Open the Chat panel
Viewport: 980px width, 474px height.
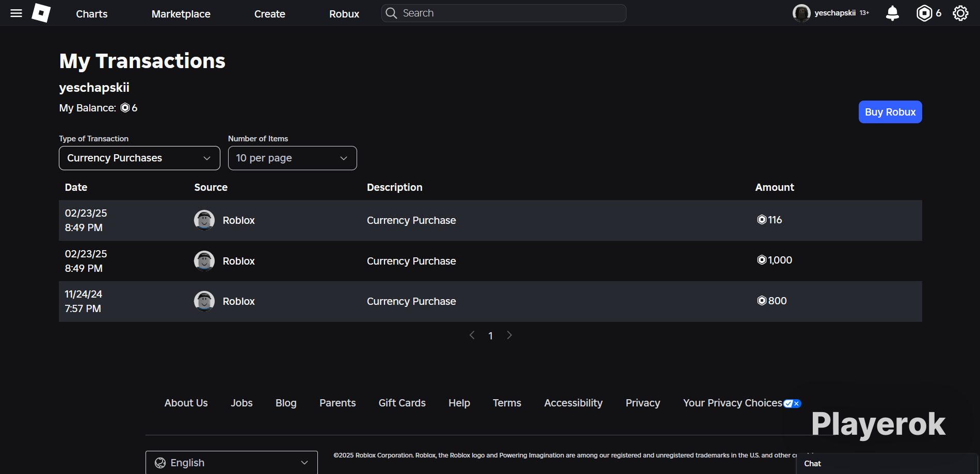tap(887, 464)
